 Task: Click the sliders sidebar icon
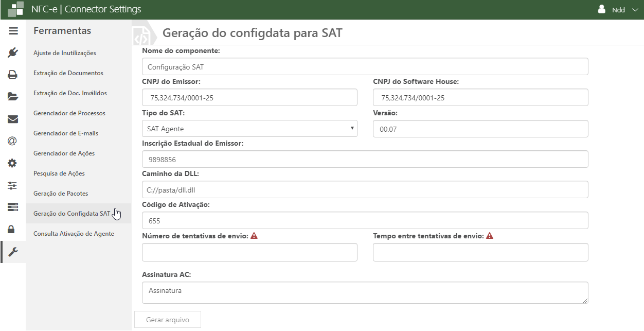coord(13,185)
